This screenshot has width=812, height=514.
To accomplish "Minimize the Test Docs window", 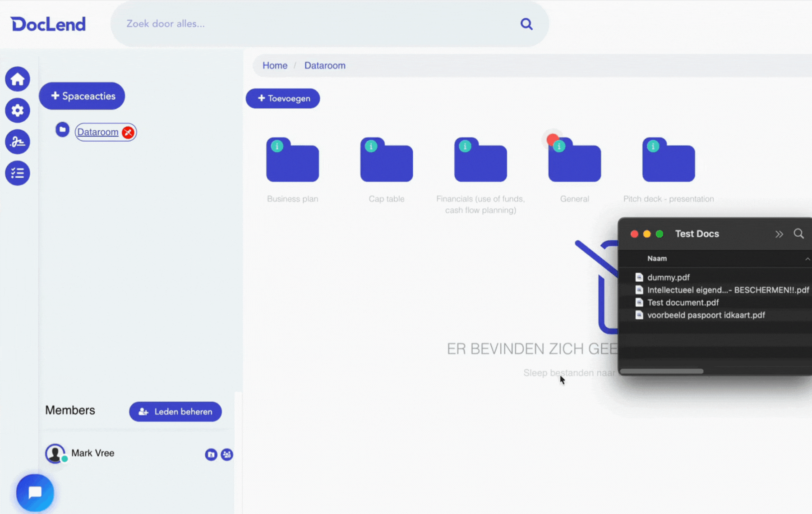I will tap(647, 234).
